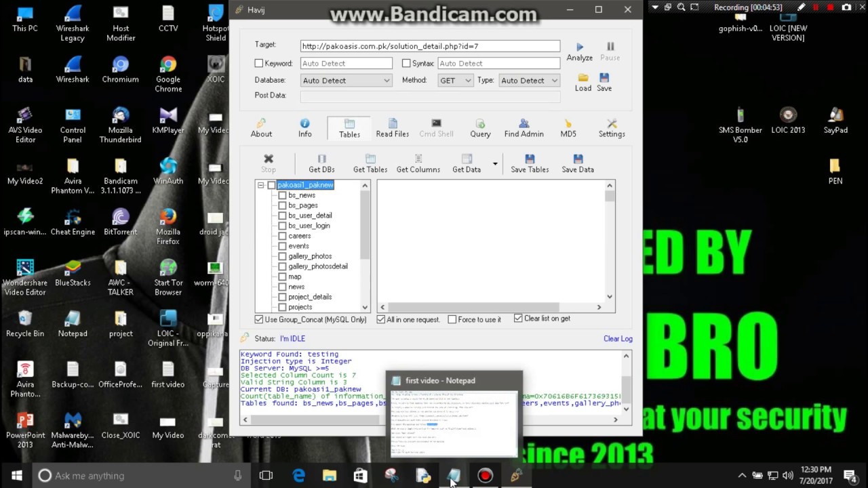This screenshot has width=868, height=488.
Task: Tick the careers table checkbox
Action: pyautogui.click(x=282, y=236)
